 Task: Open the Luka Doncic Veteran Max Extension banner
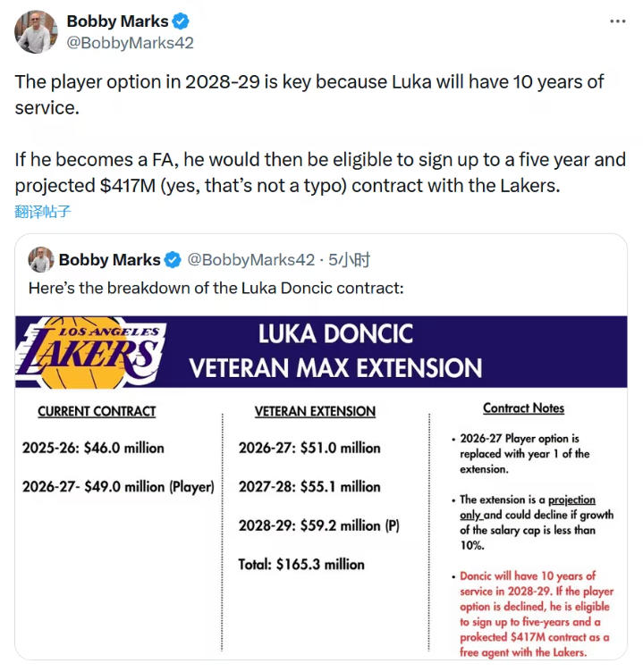[335, 351]
